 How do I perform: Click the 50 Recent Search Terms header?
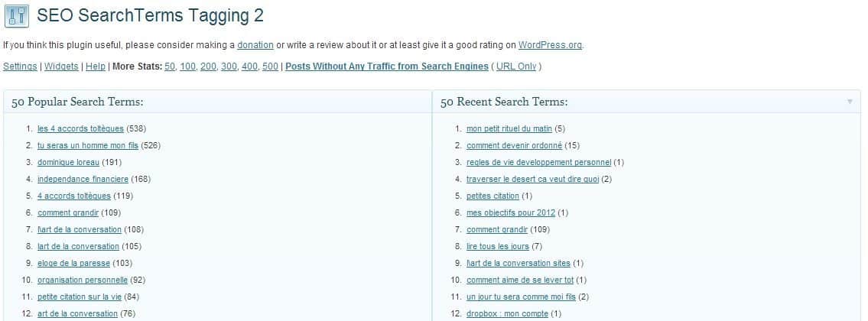point(504,102)
